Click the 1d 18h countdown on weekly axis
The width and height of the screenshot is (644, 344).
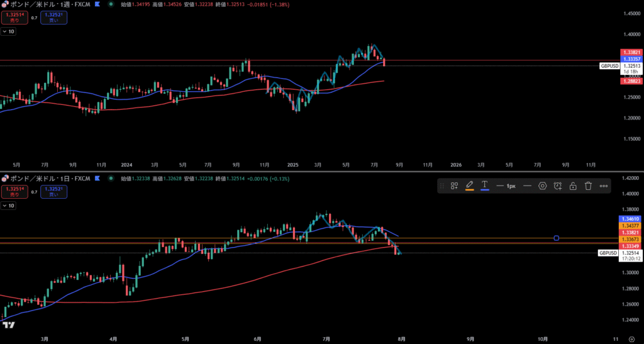[630, 72]
